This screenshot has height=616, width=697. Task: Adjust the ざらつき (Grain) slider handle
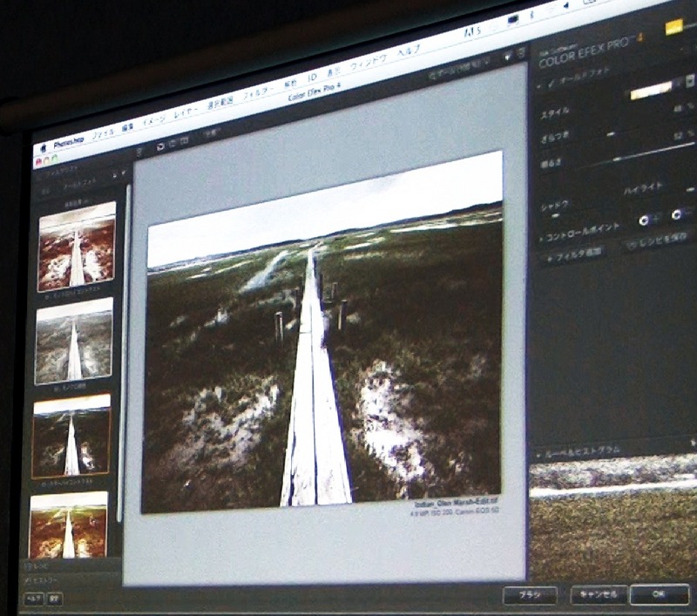click(612, 134)
